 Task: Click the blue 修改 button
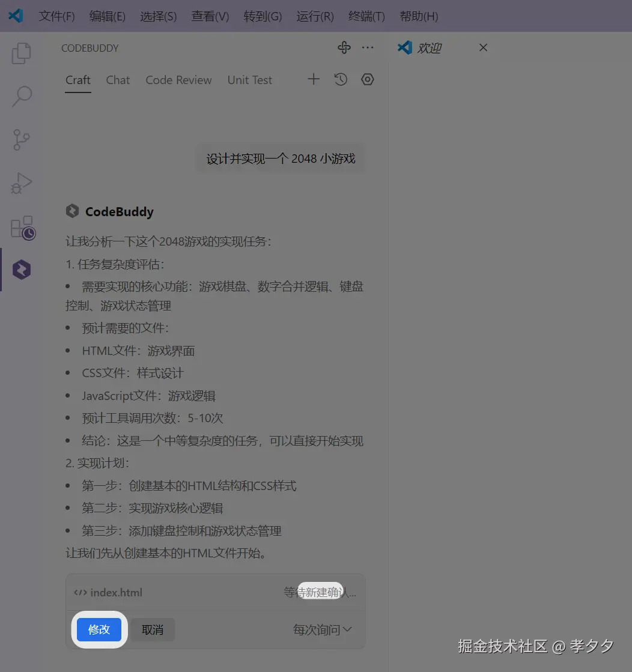(x=99, y=629)
